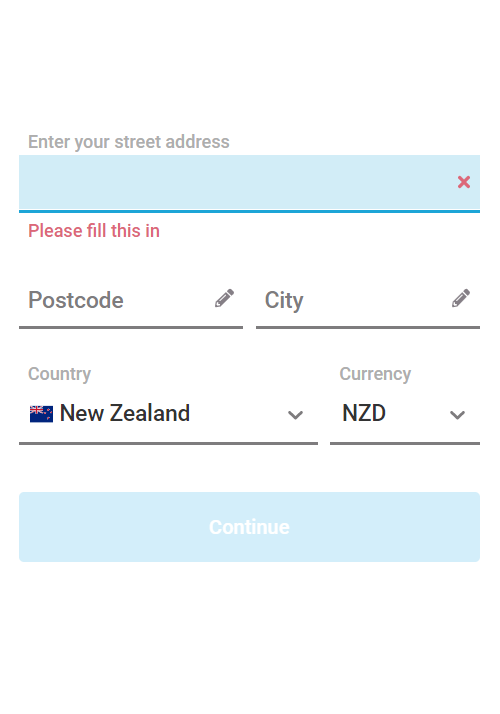The width and height of the screenshot is (500, 714).
Task: Click the Currency field label
Action: tap(375, 374)
